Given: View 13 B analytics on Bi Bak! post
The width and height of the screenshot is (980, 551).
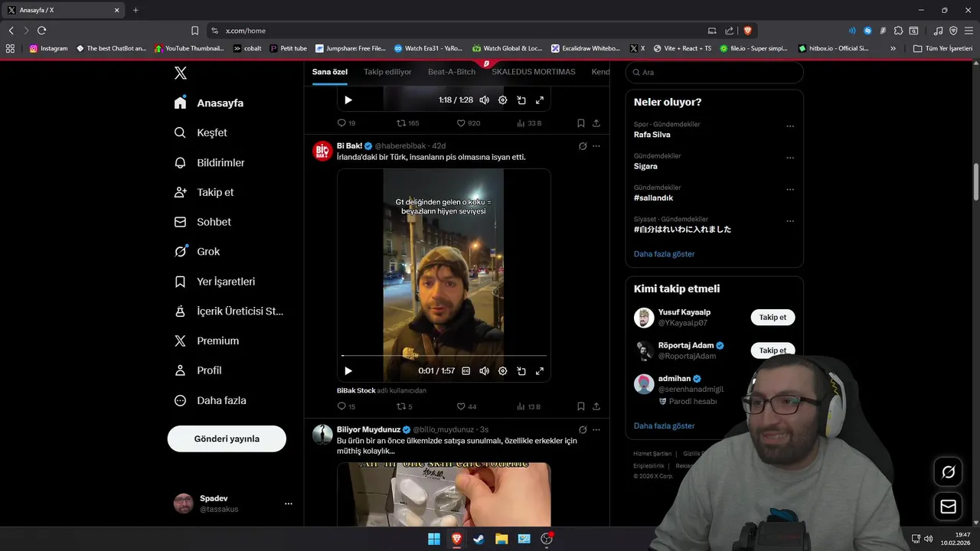Looking at the screenshot, I should click(529, 406).
